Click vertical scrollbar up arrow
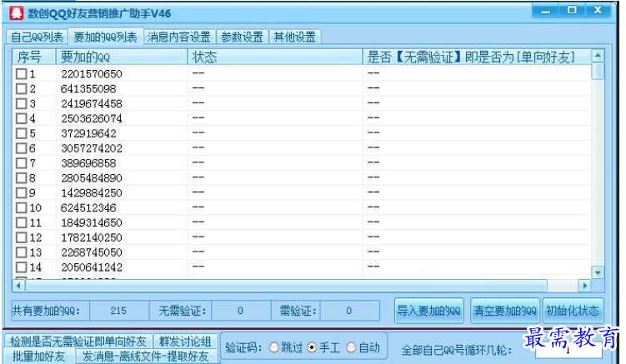This screenshot has width=626, height=364. pyautogui.click(x=598, y=56)
